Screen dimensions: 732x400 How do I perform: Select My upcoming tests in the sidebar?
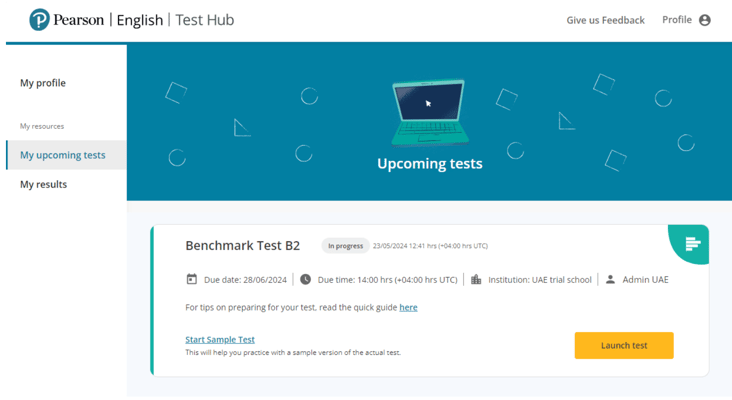pos(66,155)
